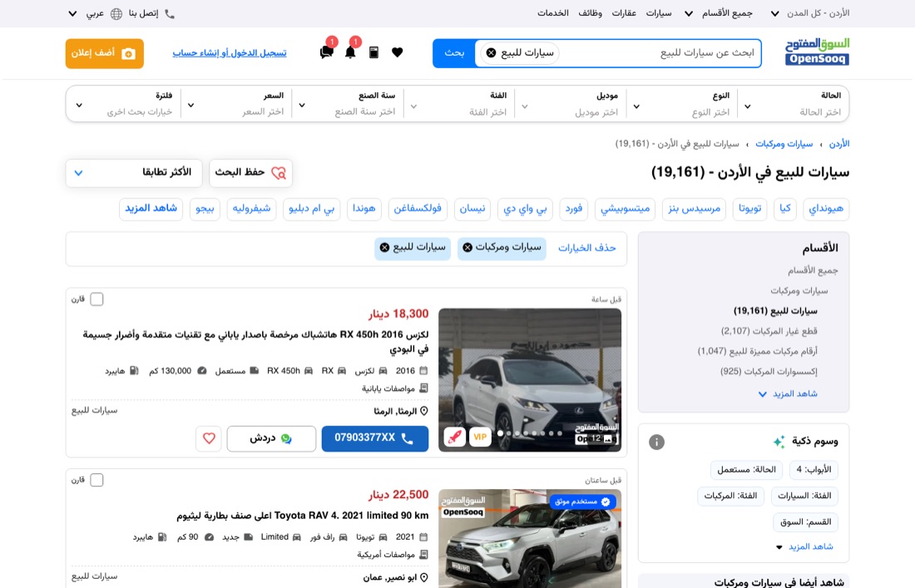915x588 pixels.
Task: Open the عربي language selector
Action: 87,13
